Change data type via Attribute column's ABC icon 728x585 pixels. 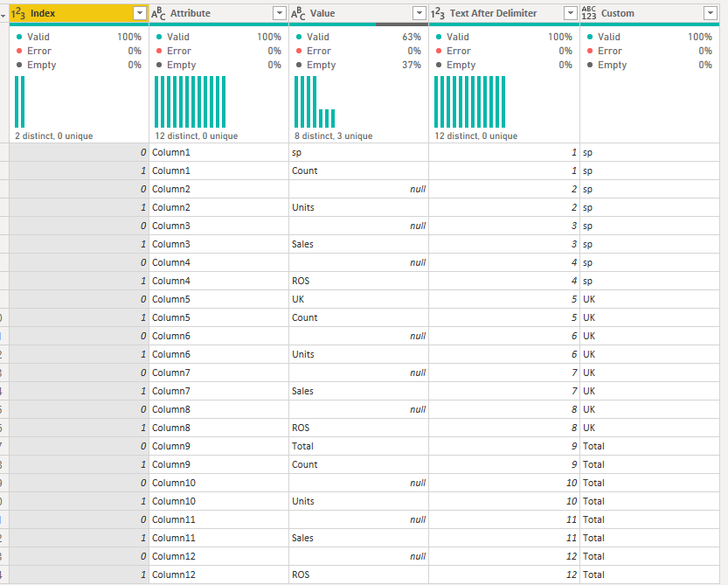click(158, 13)
